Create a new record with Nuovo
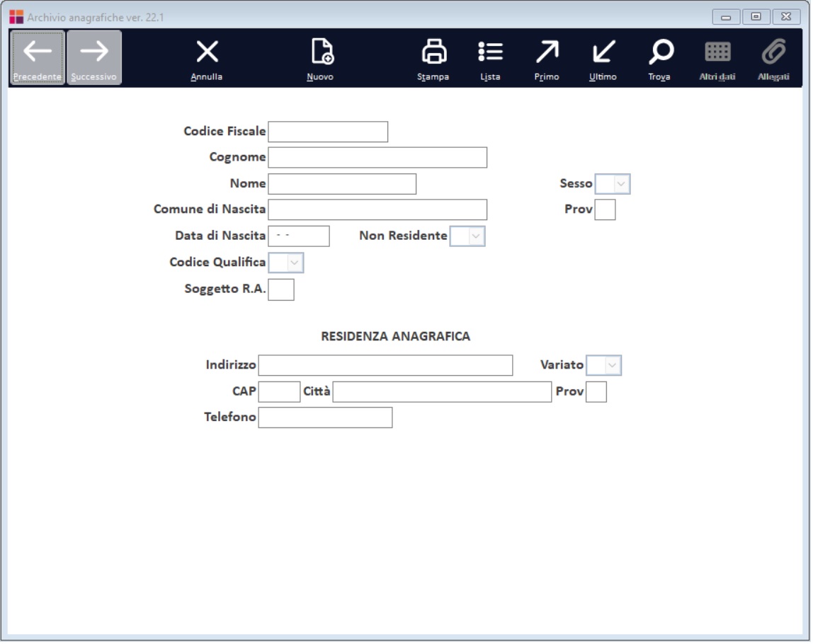This screenshot has height=644, width=813. 321,59
